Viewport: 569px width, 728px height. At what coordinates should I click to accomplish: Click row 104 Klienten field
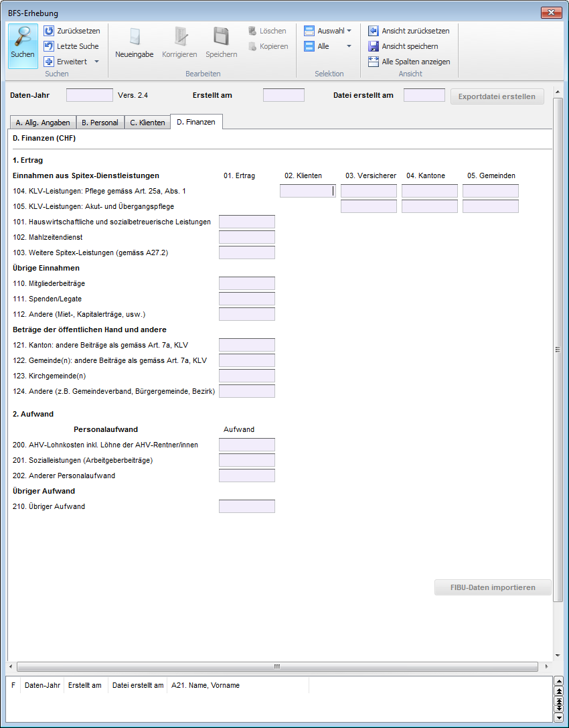click(308, 191)
